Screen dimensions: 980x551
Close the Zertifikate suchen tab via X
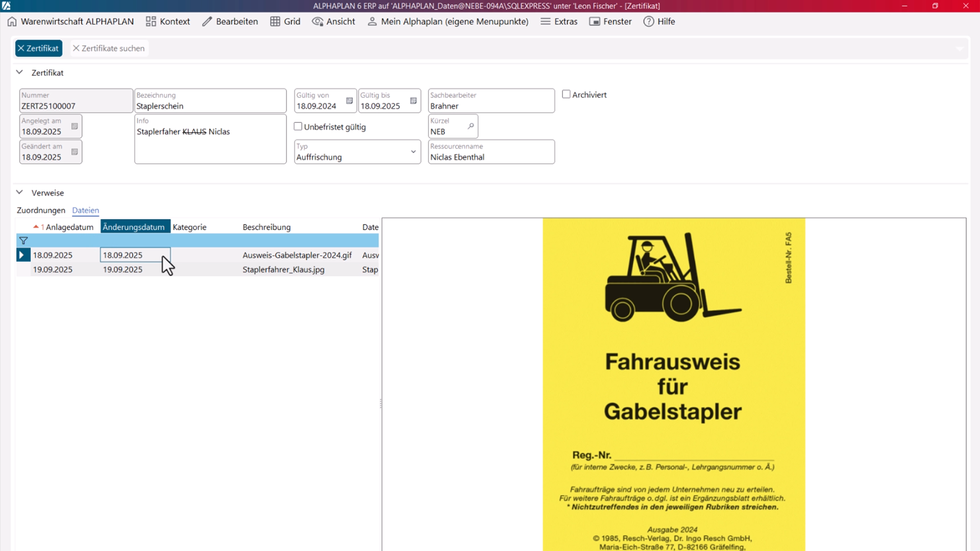(x=76, y=48)
